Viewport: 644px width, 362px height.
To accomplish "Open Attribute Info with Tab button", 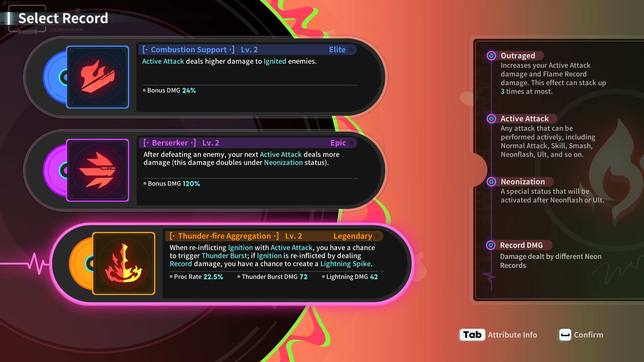I will pyautogui.click(x=472, y=335).
